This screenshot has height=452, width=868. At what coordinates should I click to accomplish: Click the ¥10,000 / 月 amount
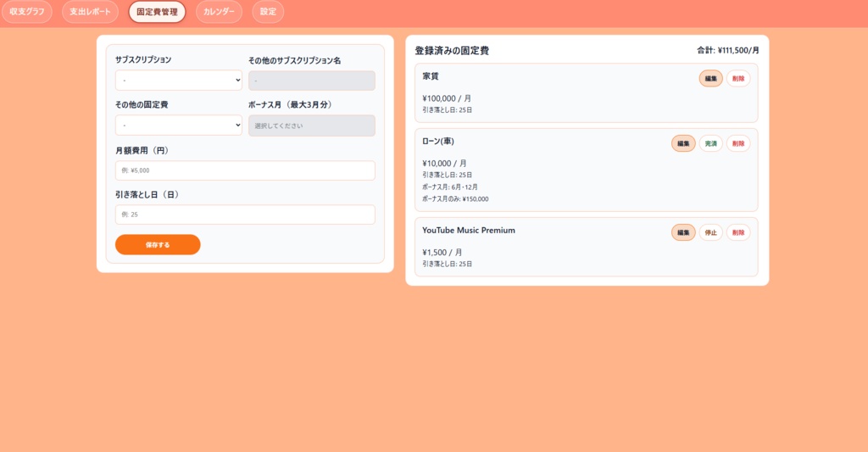click(444, 164)
